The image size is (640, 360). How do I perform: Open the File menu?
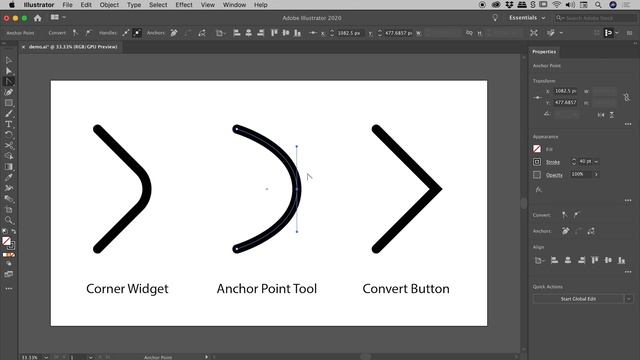click(67, 5)
